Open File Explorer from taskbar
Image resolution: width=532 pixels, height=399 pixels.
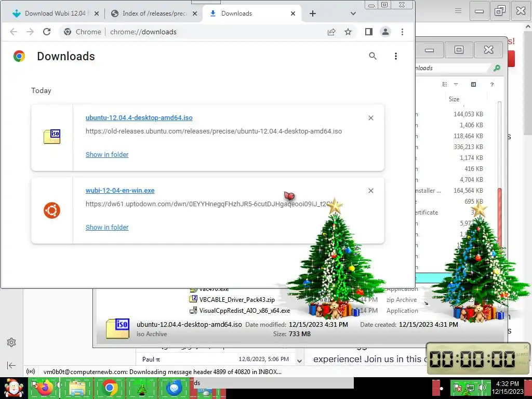[77, 388]
